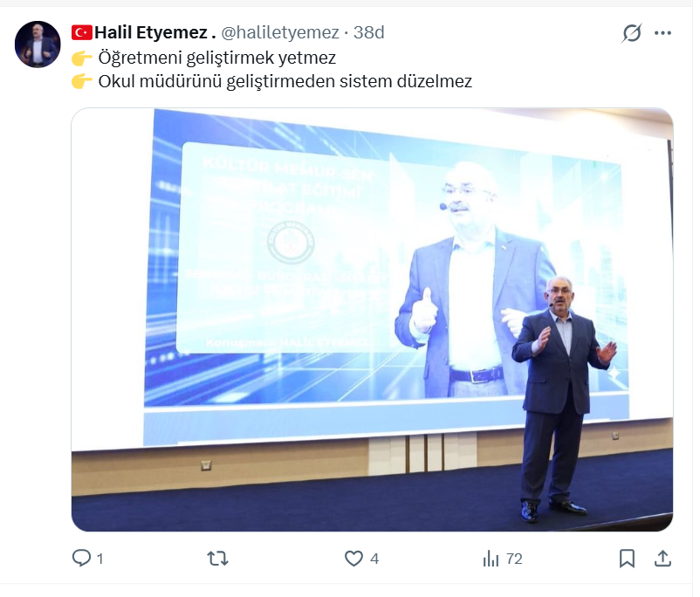Click the view count 72
700x597 pixels.
tap(514, 559)
